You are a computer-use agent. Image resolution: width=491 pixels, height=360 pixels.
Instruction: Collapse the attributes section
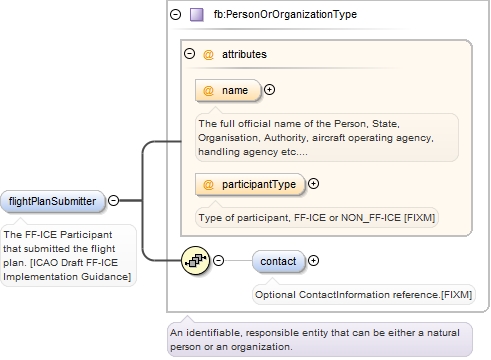189,54
